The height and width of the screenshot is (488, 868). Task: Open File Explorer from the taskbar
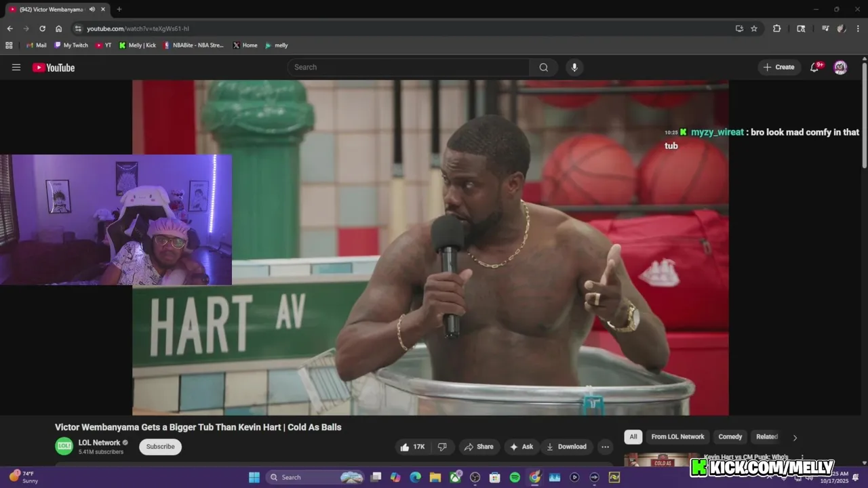pos(435,477)
